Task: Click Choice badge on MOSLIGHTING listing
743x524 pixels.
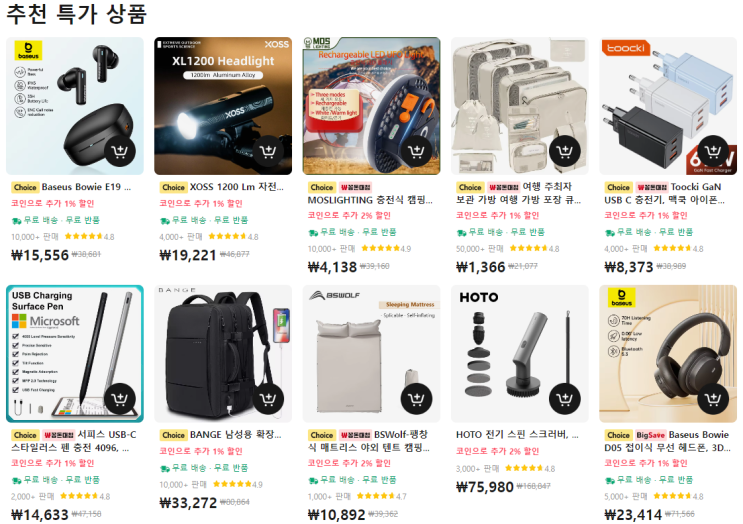Action: 321,188
